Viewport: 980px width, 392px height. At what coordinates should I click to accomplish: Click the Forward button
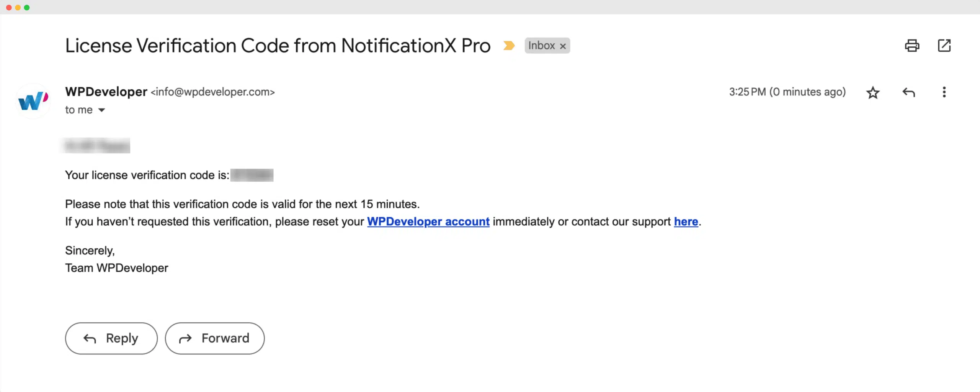click(x=215, y=338)
